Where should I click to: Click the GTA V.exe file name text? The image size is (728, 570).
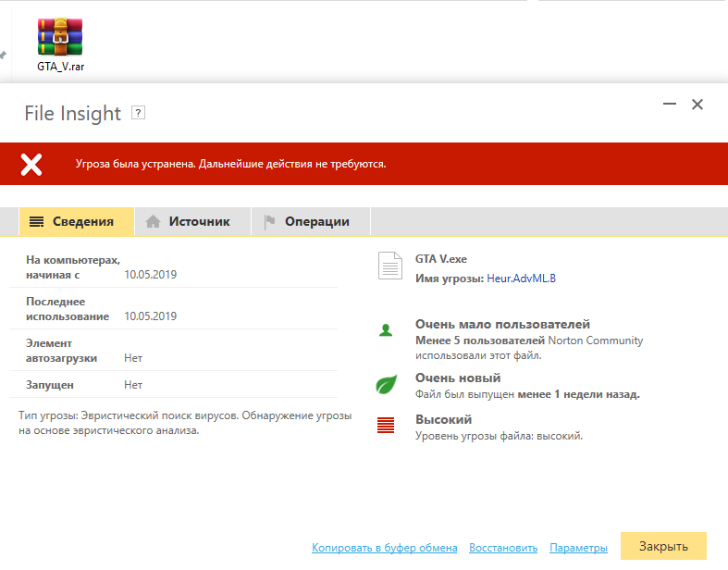(441, 259)
